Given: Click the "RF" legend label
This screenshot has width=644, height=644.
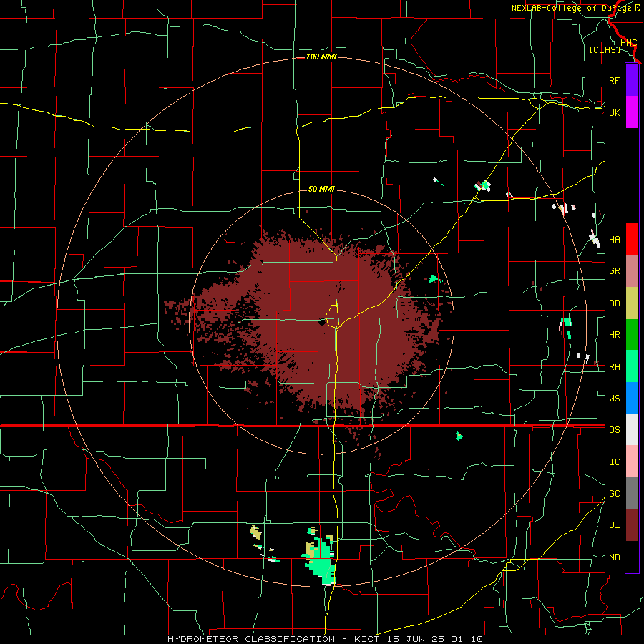Looking at the screenshot, I should point(614,80).
